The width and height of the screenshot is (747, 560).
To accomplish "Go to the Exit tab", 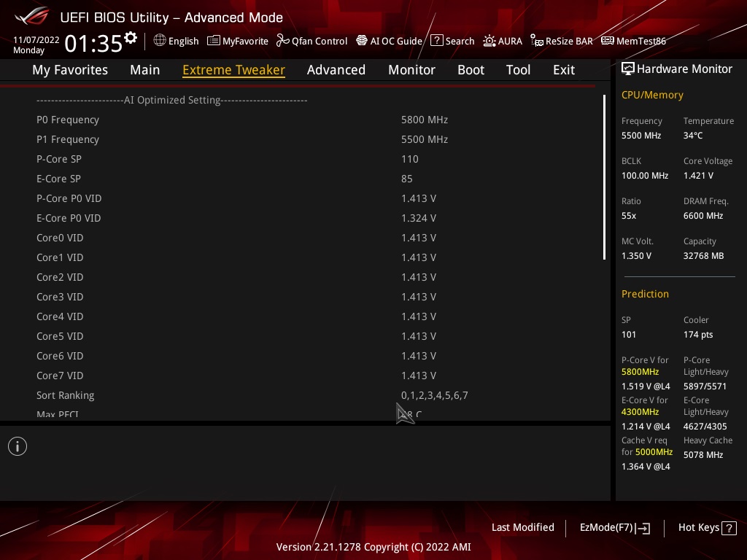I will point(564,70).
